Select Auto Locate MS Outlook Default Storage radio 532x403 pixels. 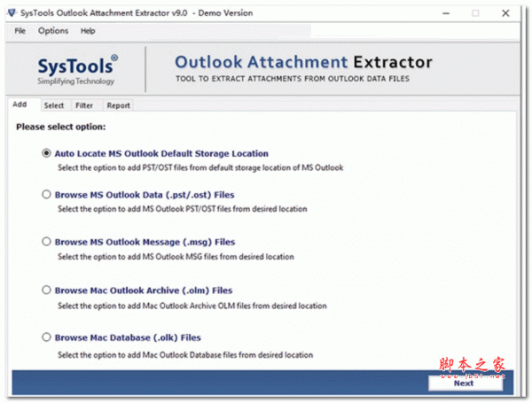(x=46, y=153)
